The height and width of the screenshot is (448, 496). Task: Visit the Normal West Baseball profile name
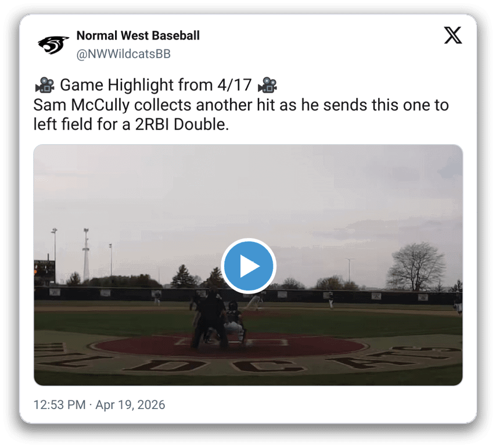click(138, 35)
